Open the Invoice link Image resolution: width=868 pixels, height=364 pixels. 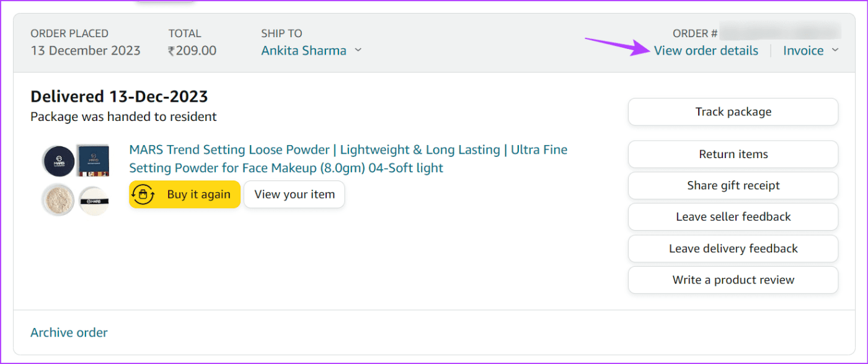[803, 51]
